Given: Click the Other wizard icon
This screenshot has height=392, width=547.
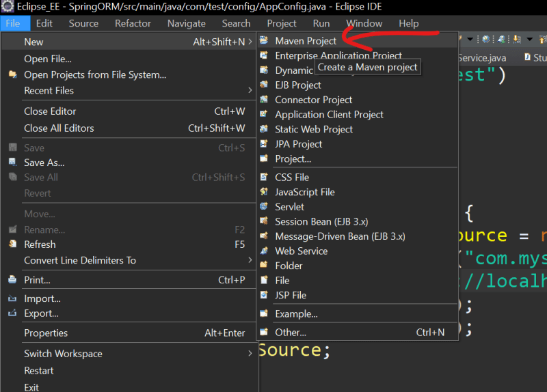Looking at the screenshot, I should [264, 332].
